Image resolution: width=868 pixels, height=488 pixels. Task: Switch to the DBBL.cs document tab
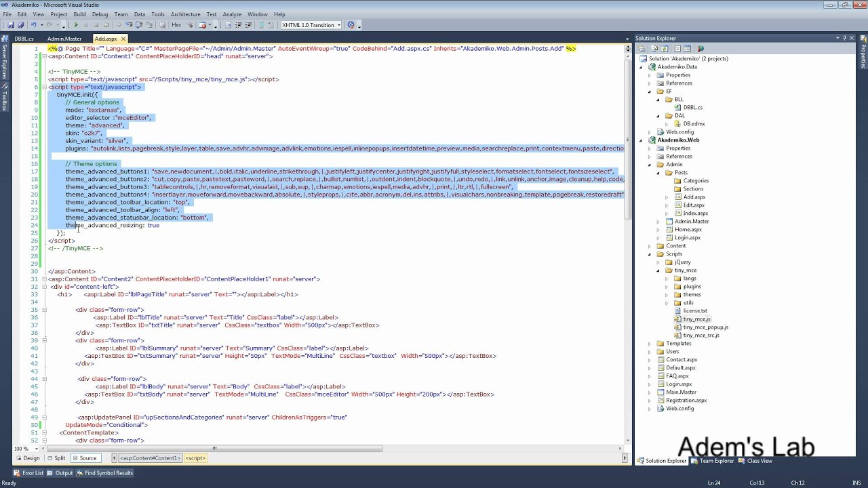coord(24,39)
